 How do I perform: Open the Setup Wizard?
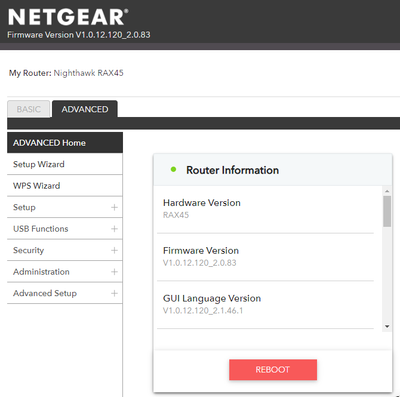65,164
